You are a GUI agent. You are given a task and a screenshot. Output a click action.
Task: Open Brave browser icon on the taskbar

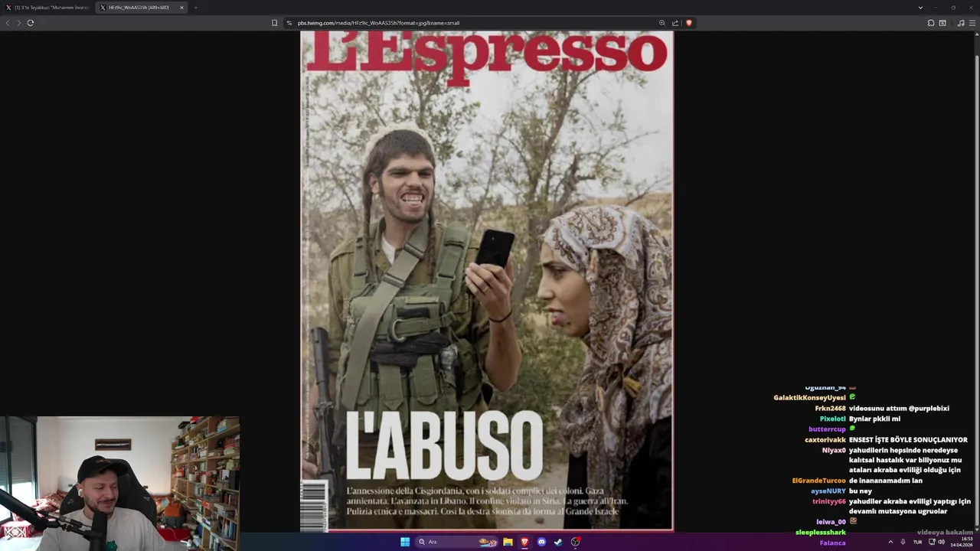coord(524,542)
